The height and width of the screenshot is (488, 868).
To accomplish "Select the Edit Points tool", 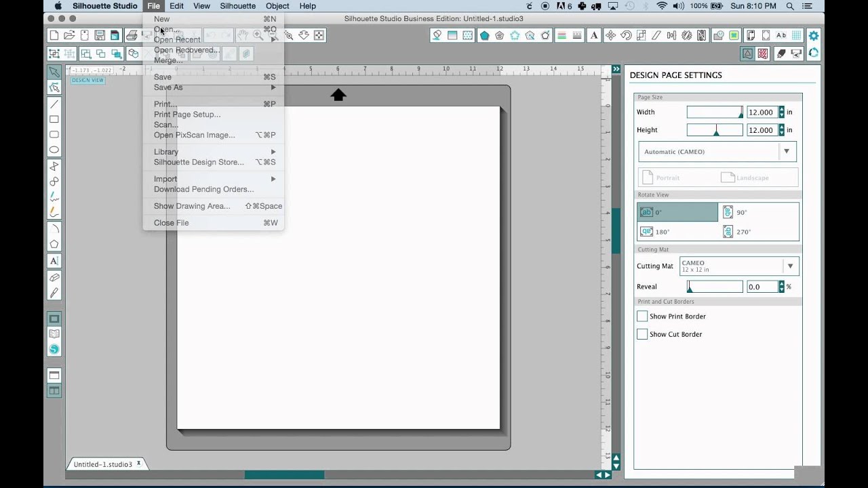I will [x=54, y=87].
